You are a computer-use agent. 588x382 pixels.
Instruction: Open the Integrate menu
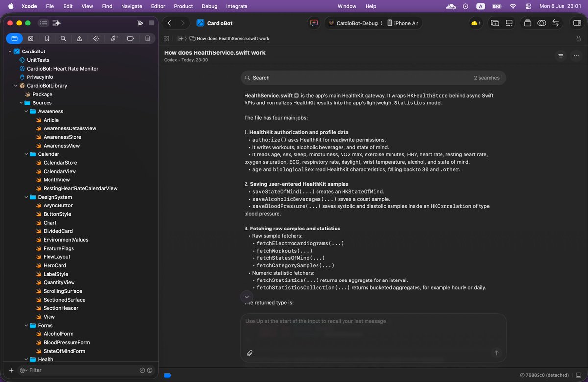point(237,6)
